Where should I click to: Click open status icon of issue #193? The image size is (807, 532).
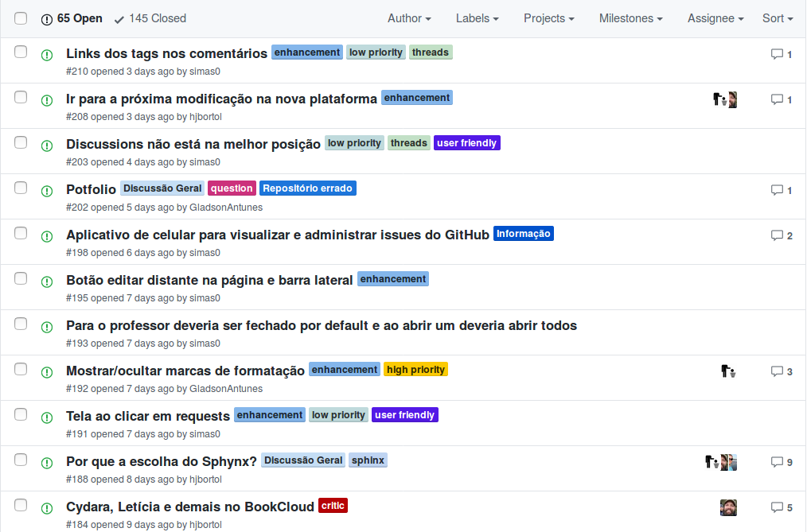click(47, 327)
